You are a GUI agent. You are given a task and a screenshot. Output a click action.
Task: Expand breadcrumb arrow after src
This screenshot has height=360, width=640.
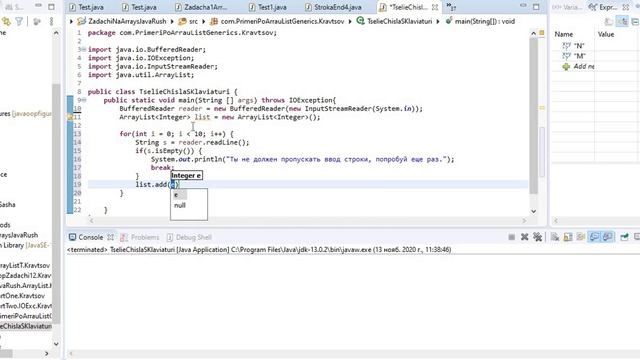click(204, 21)
